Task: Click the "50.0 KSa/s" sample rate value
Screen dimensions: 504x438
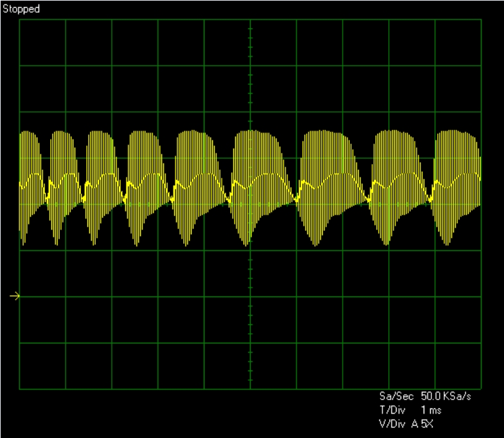Action: (x=446, y=396)
